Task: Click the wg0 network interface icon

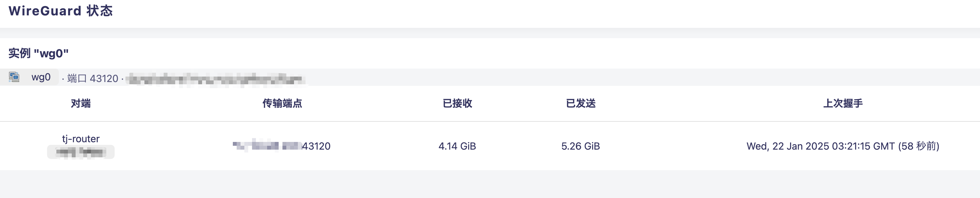Action: coord(14,77)
